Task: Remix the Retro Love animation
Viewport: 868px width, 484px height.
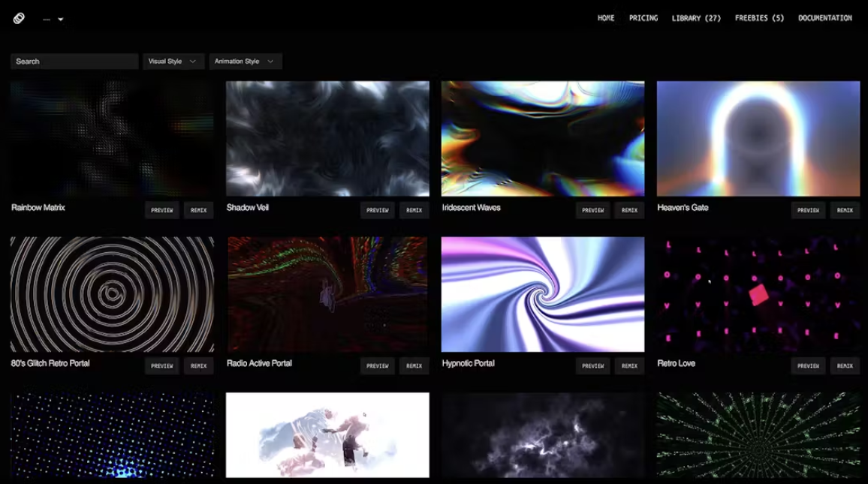Action: (845, 365)
